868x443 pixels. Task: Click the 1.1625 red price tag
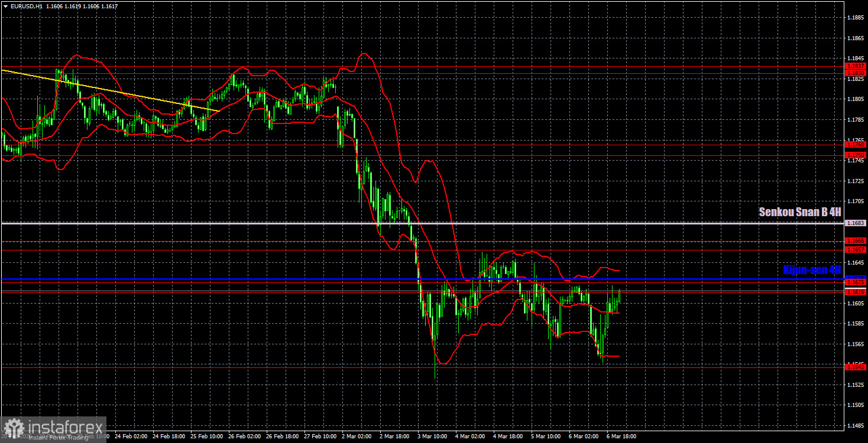(856, 283)
